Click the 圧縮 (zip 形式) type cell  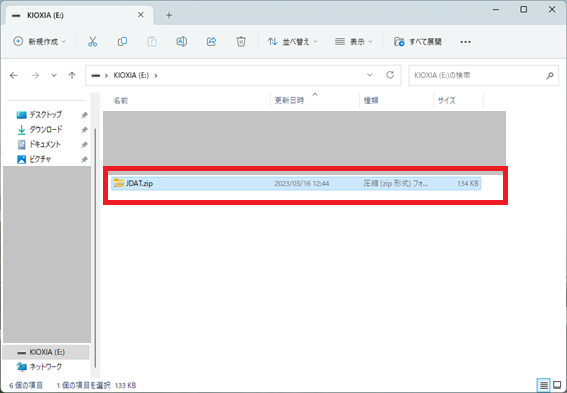point(396,183)
